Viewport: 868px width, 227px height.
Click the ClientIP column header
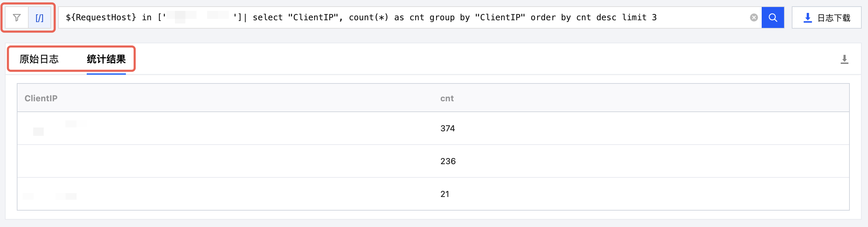pyautogui.click(x=41, y=98)
